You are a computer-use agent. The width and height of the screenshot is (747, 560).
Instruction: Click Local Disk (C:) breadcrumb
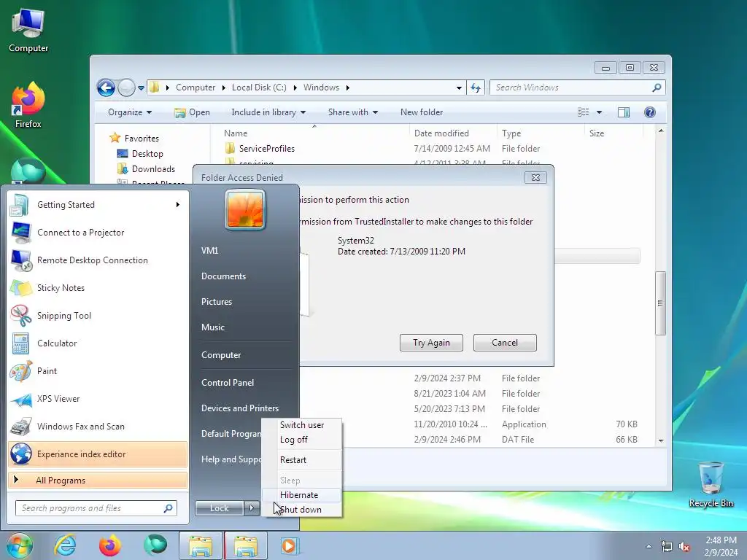click(259, 87)
